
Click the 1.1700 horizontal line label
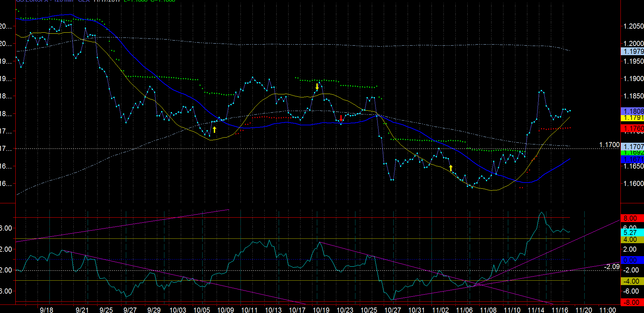coord(609,145)
